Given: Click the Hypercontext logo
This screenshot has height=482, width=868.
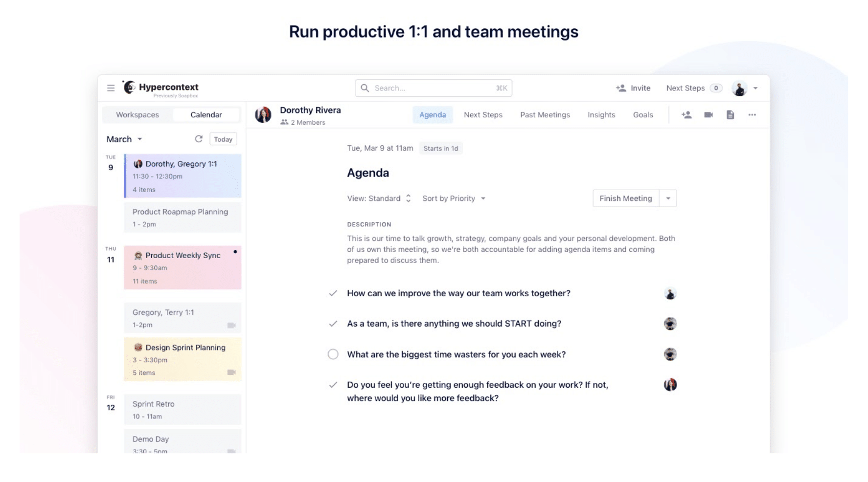Looking at the screenshot, I should tap(160, 88).
